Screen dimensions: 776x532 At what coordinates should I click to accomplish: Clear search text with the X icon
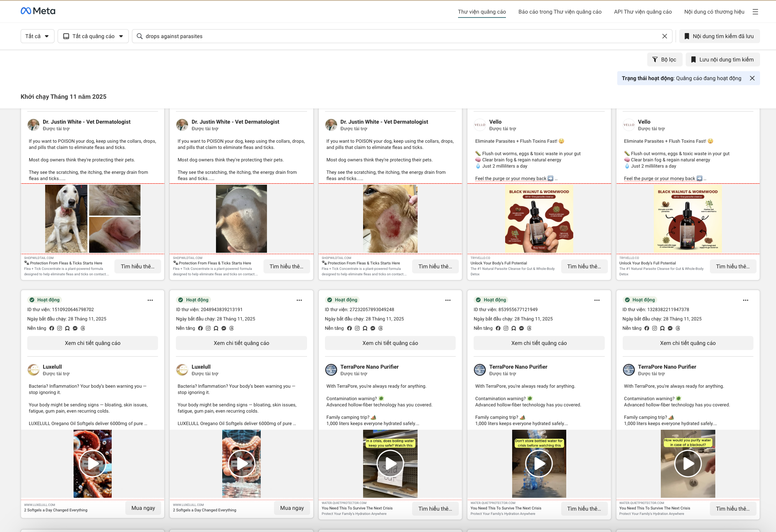664,36
